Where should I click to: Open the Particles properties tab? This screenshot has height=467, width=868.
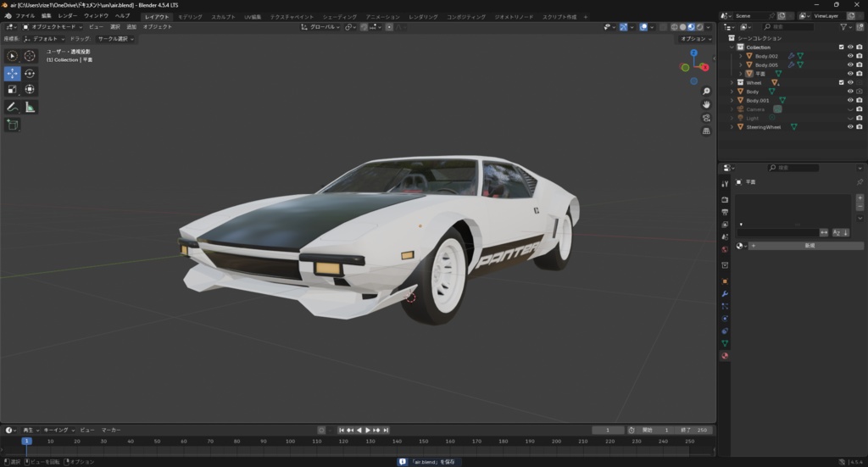(725, 306)
